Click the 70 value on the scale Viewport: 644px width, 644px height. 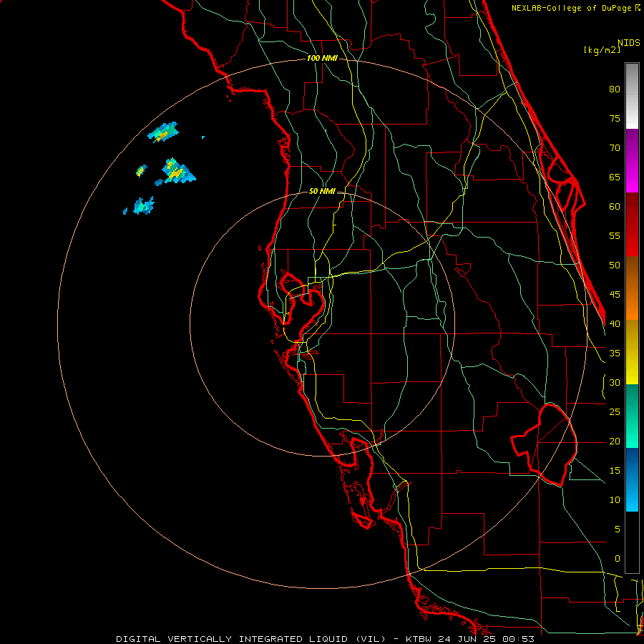point(615,148)
